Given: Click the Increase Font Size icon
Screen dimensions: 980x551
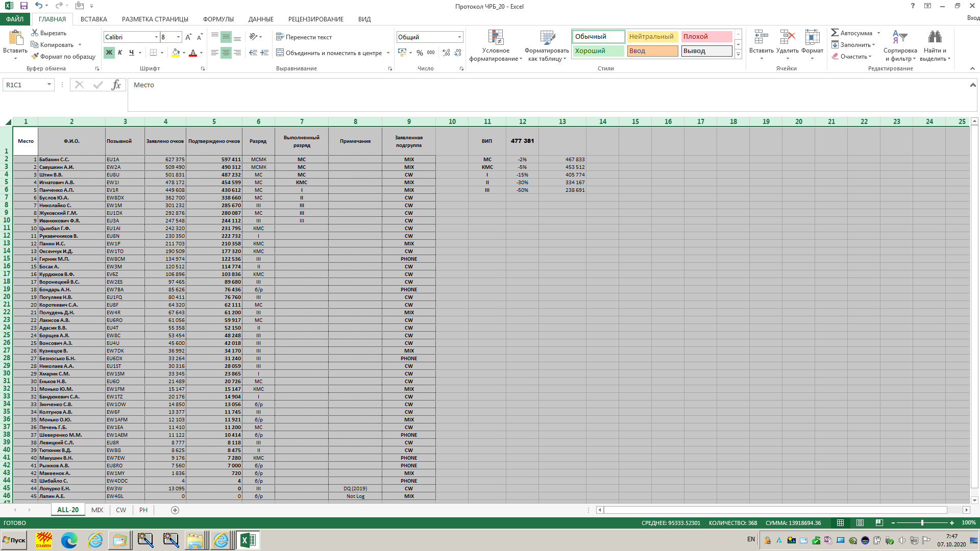Looking at the screenshot, I should click(x=188, y=37).
